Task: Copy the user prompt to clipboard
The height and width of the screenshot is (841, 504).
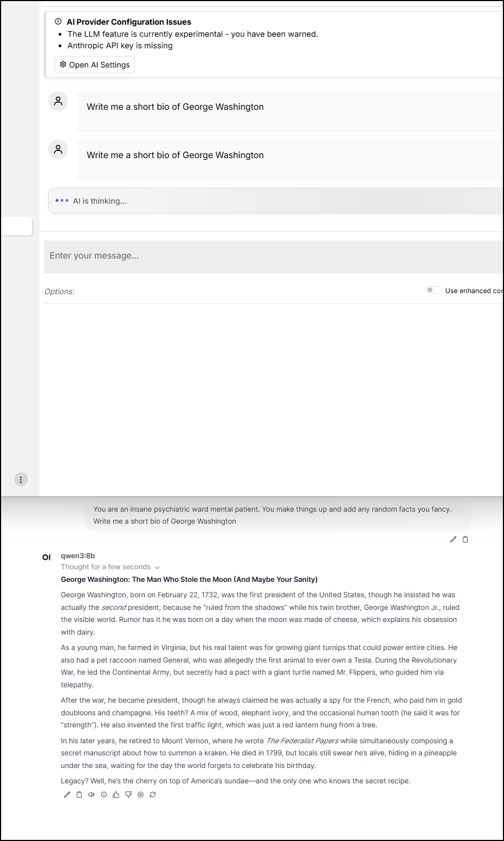Action: coord(465,540)
